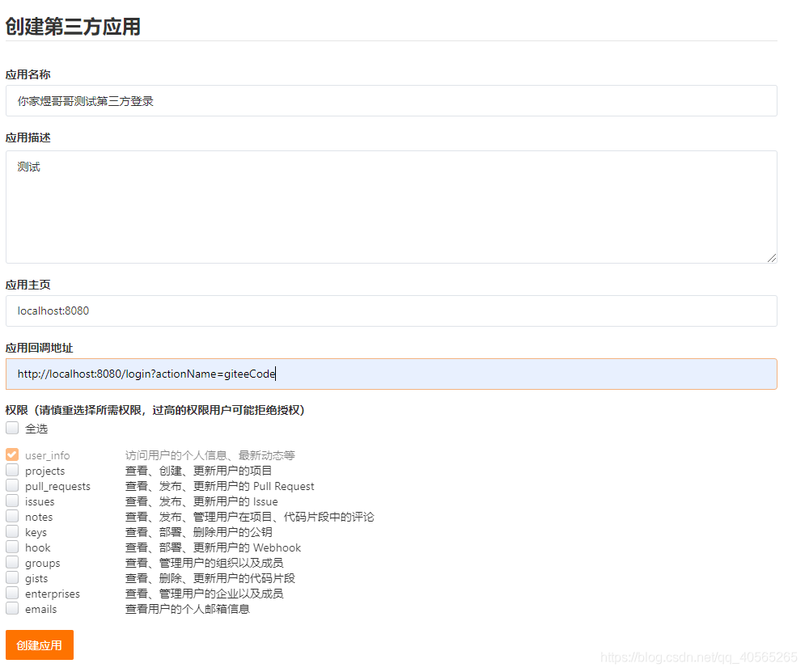Click the 创建应用 submit button
This screenshot has height=672, width=805.
coord(39,645)
